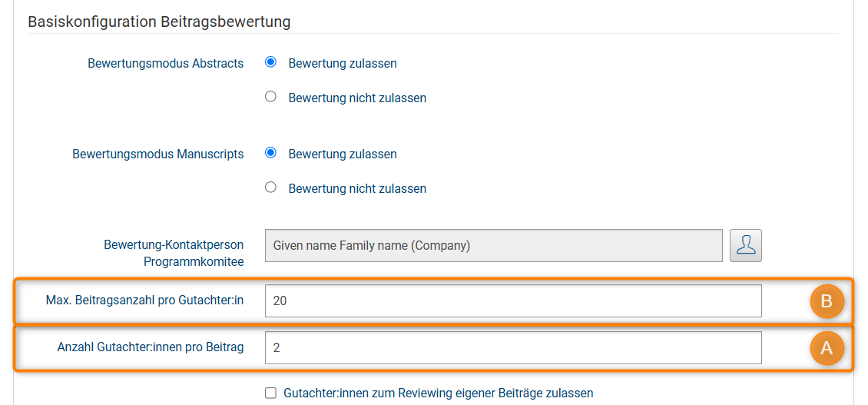Click the 'Basiskonfiguration Beitragsbewertung' section heading
The height and width of the screenshot is (405, 868).
click(159, 22)
